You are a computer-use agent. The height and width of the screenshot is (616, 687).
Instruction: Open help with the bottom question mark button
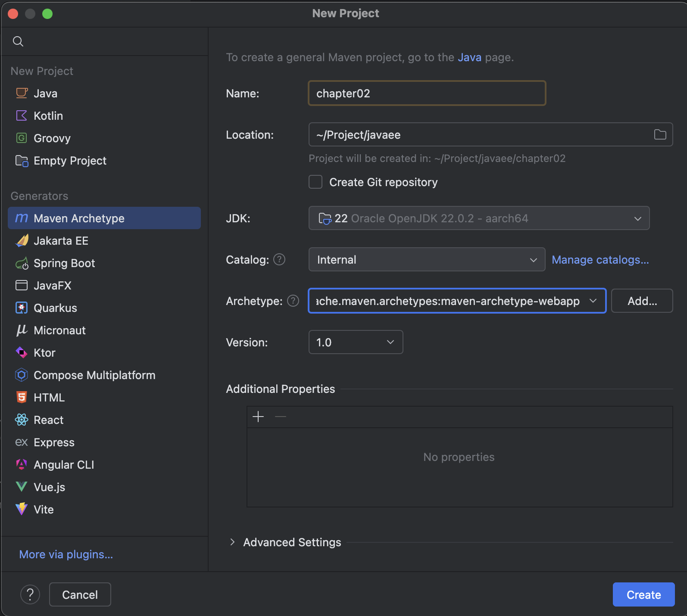[30, 594]
